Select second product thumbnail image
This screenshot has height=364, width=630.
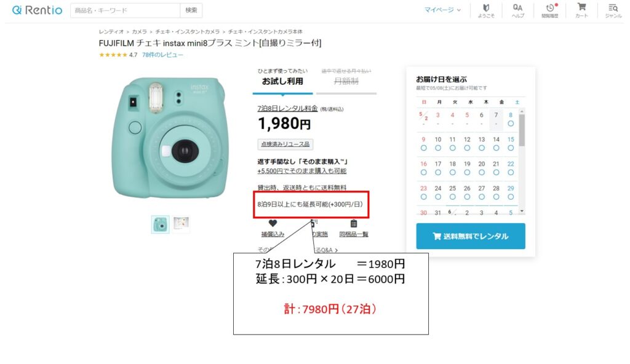tap(181, 223)
